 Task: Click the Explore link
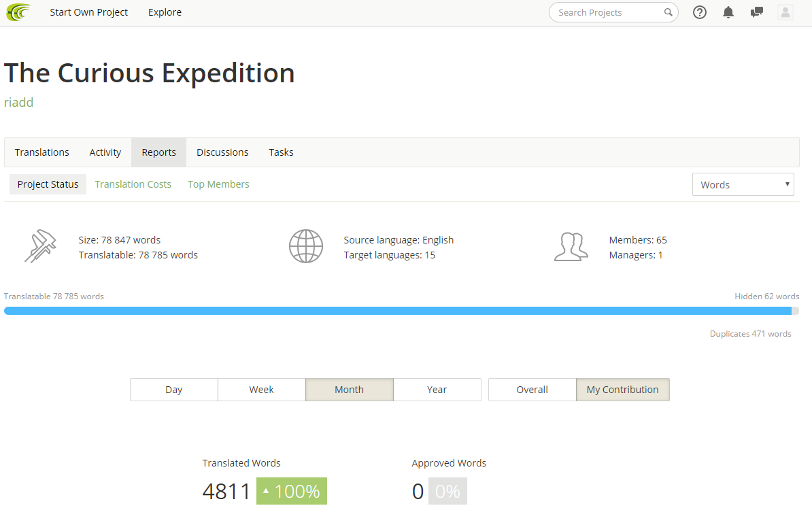pos(165,12)
